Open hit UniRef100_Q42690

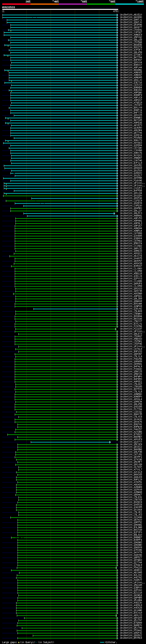131,17
